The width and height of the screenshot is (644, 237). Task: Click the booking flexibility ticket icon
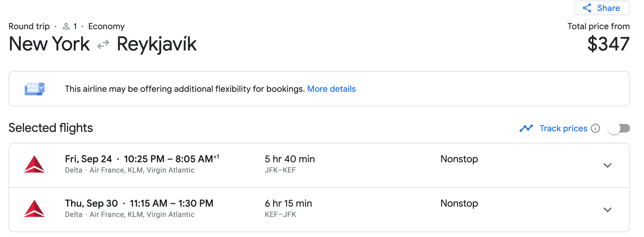(35, 89)
